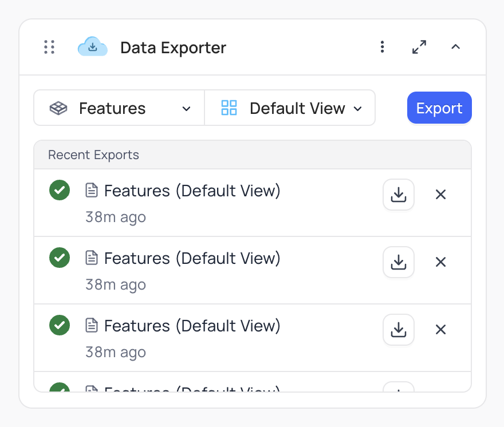The height and width of the screenshot is (427, 504).
Task: Click the Data Exporter title text
Action: 173,48
